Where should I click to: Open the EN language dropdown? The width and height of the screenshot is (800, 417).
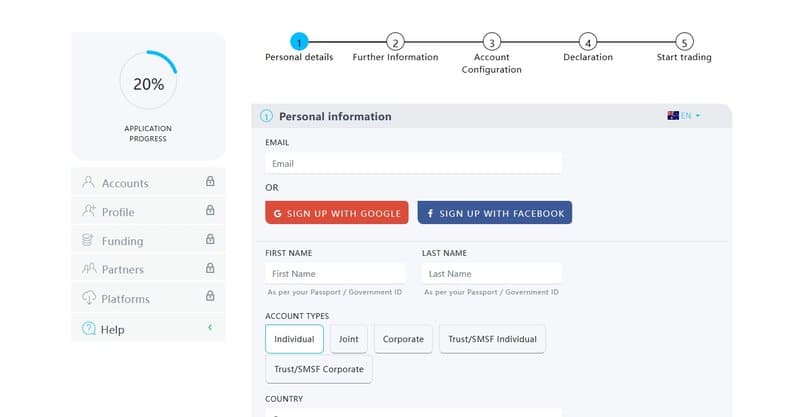[x=685, y=116]
